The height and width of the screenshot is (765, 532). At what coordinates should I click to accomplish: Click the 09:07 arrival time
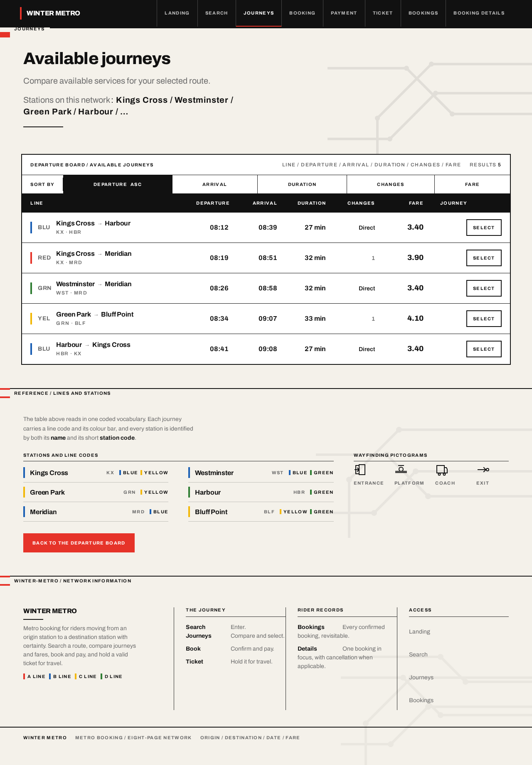coord(268,319)
